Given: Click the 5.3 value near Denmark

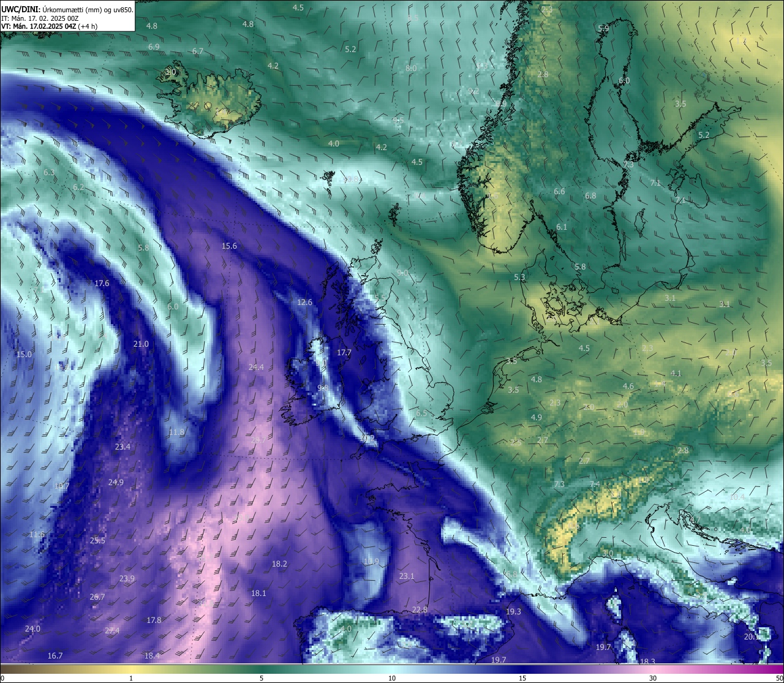Looking at the screenshot, I should tap(519, 277).
